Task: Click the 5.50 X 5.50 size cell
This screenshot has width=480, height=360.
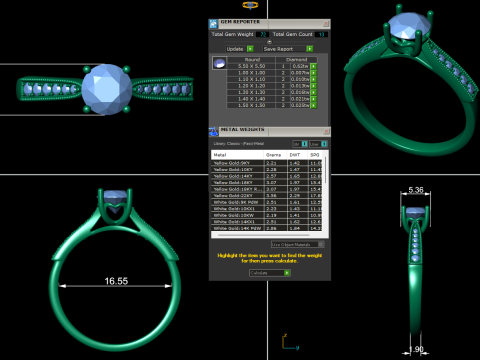Action: pos(251,66)
